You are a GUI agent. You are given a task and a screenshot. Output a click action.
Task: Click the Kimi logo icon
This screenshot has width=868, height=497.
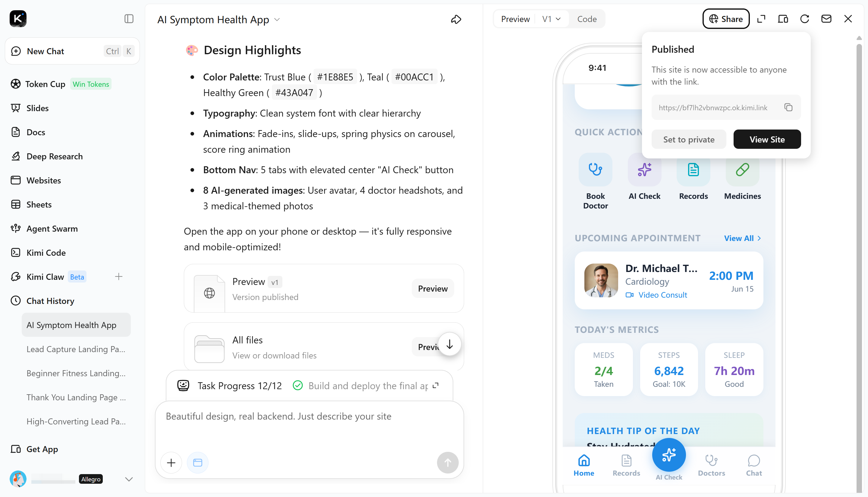pyautogui.click(x=18, y=19)
